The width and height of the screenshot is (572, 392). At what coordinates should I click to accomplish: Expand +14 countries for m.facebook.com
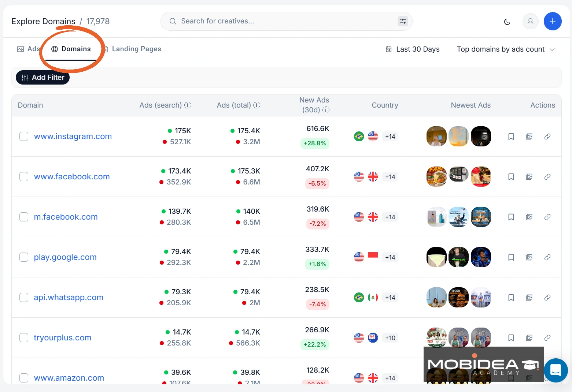tap(390, 217)
